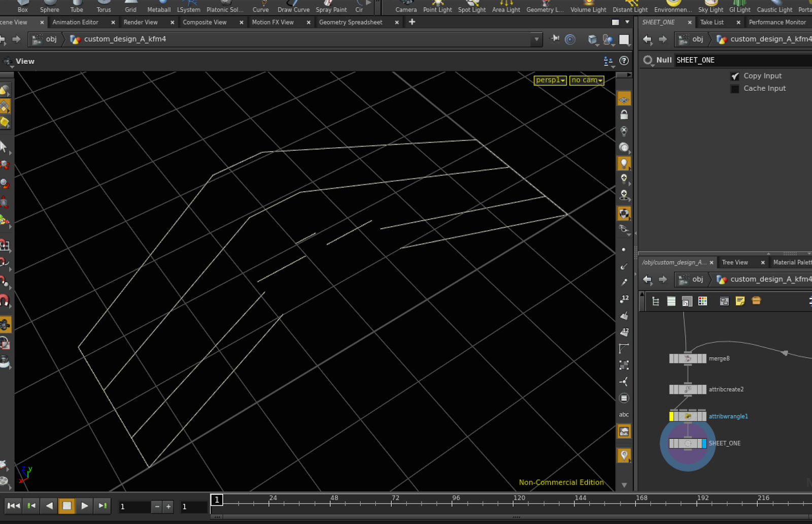Add a new pane tab with plus button

(x=412, y=22)
